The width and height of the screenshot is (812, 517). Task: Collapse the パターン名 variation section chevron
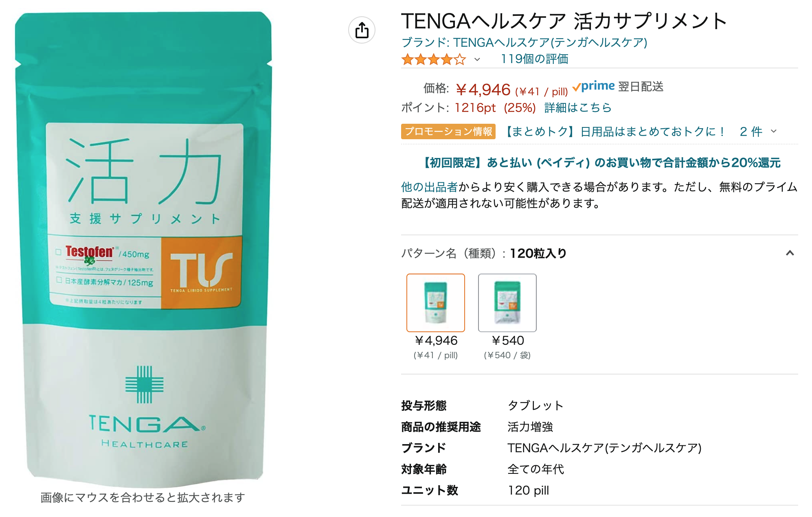(x=790, y=253)
